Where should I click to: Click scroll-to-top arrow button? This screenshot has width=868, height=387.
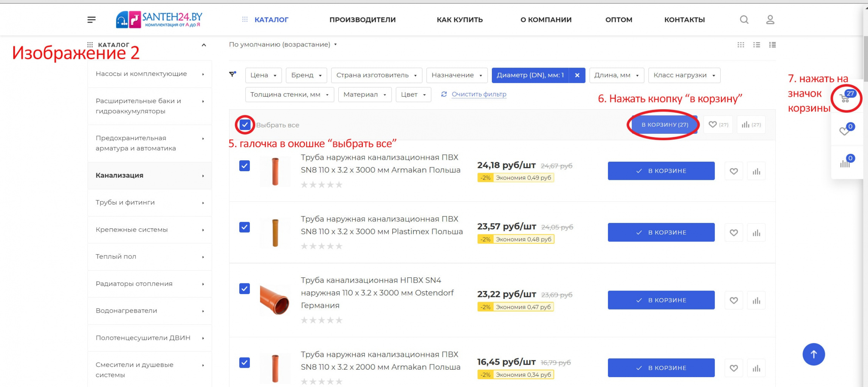click(814, 354)
